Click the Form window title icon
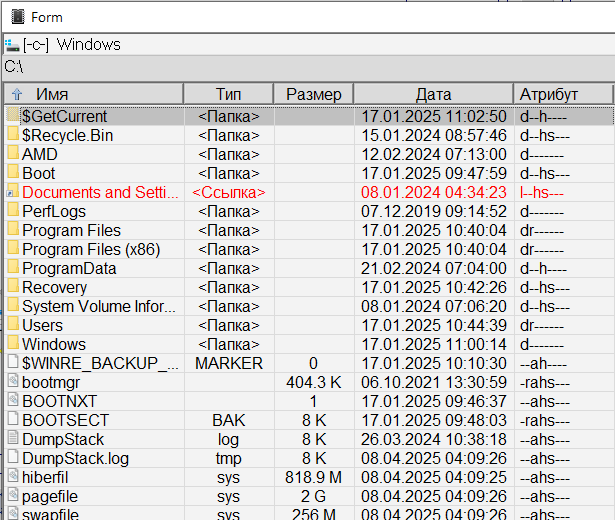The width and height of the screenshot is (615, 520). pyautogui.click(x=16, y=17)
